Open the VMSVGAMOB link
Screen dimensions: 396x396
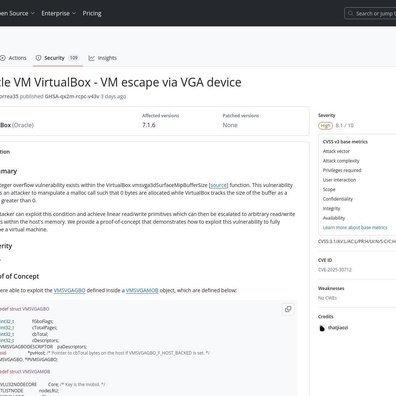(142, 290)
